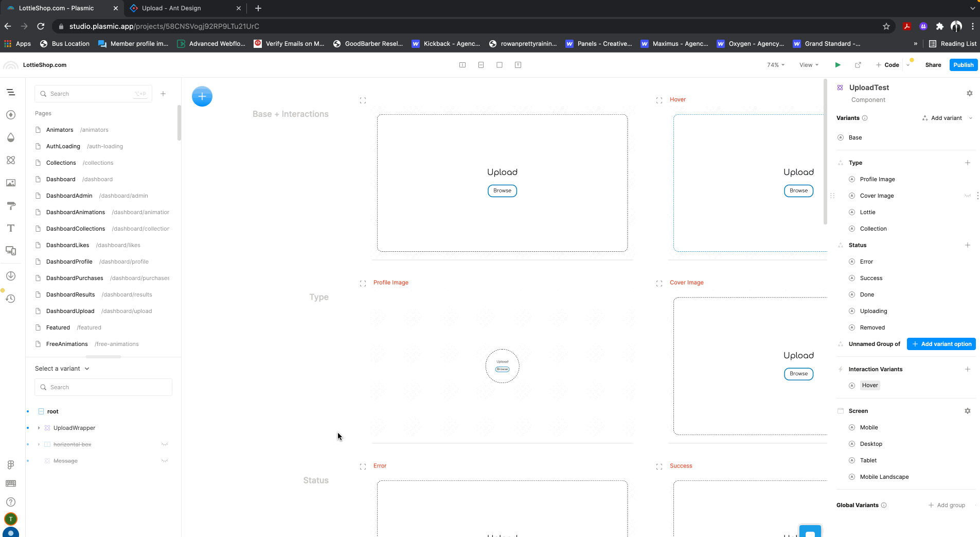Show the hidden Message layer
The height and width of the screenshot is (537, 980).
click(165, 461)
